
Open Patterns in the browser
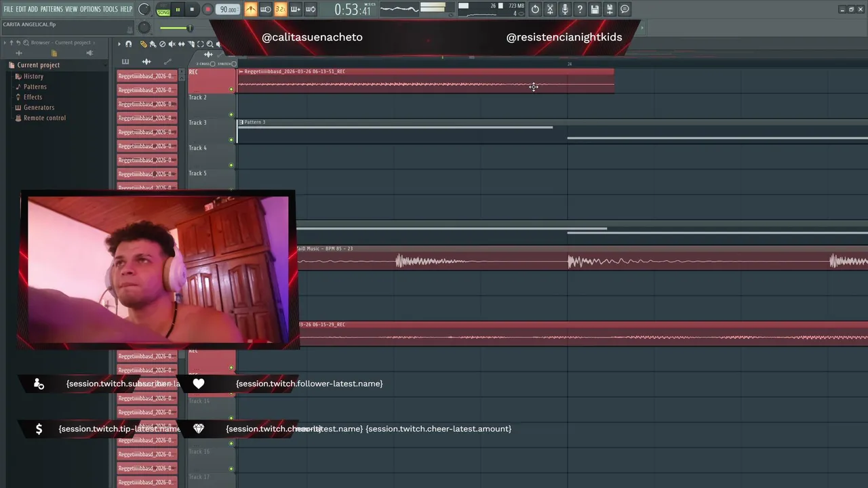coord(35,87)
